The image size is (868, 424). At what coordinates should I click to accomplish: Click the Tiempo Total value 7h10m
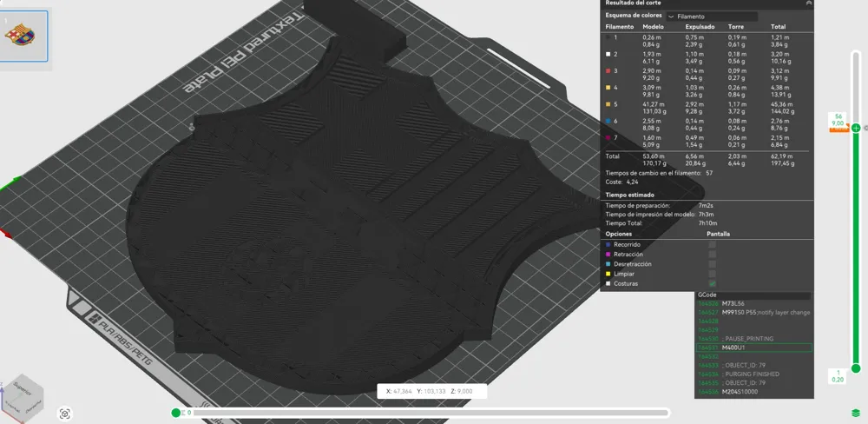point(707,223)
